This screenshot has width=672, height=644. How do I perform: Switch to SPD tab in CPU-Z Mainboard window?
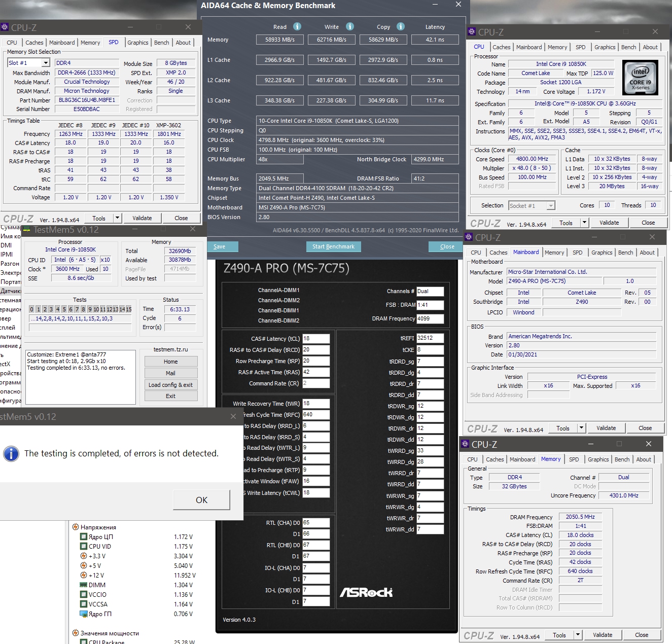[x=577, y=253]
